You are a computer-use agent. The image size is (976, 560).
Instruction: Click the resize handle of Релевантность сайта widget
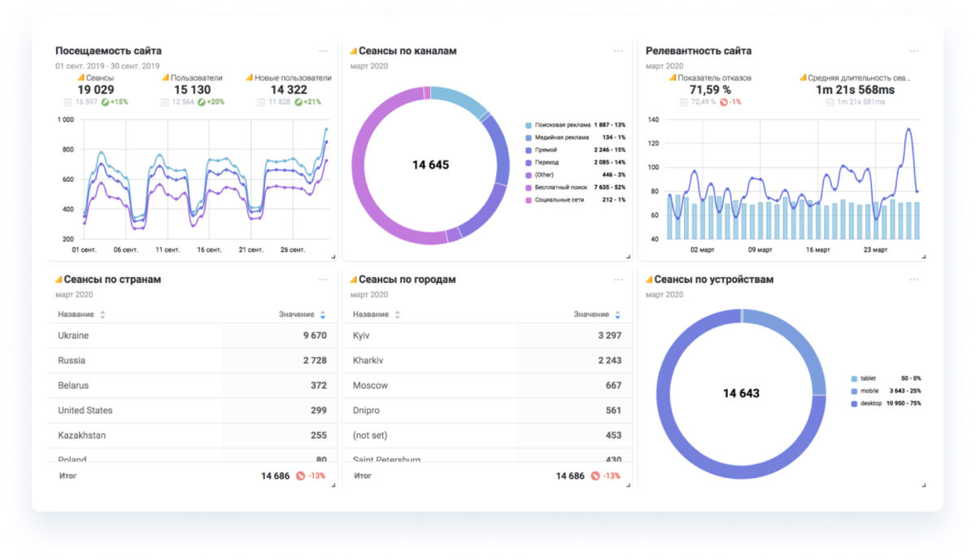click(x=924, y=257)
